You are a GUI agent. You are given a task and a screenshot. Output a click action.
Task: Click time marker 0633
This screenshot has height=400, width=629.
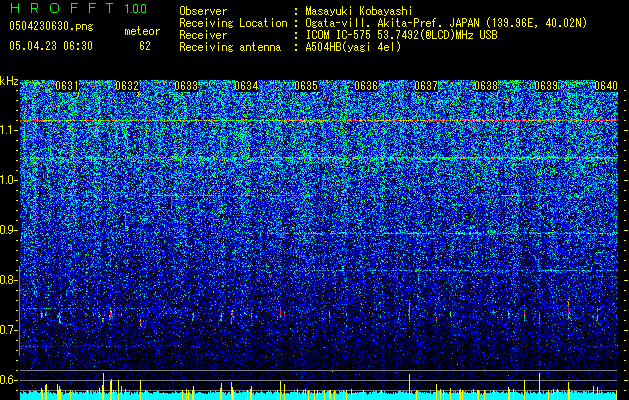pyautogui.click(x=187, y=86)
